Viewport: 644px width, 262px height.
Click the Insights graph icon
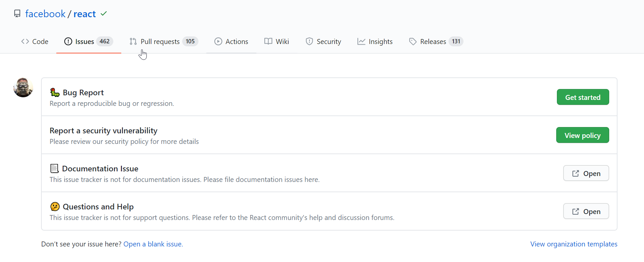tap(361, 41)
